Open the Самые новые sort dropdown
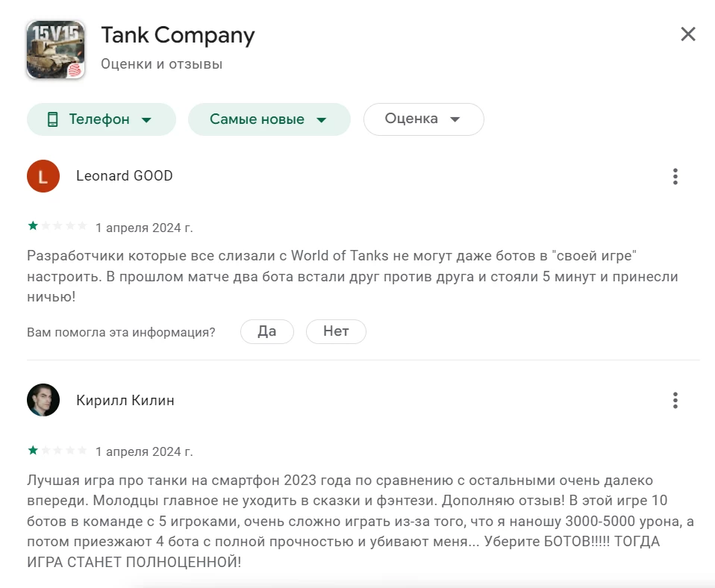The width and height of the screenshot is (715, 588). (269, 119)
